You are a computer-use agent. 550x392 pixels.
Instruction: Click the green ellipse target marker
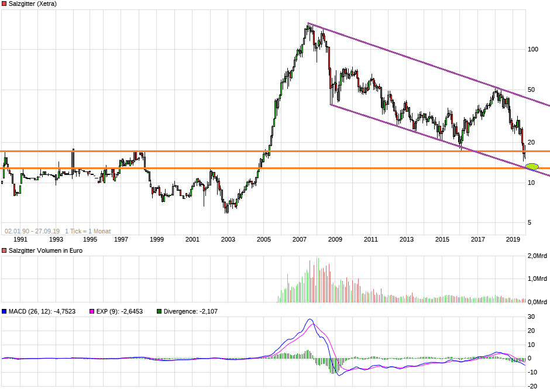pyautogui.click(x=532, y=167)
